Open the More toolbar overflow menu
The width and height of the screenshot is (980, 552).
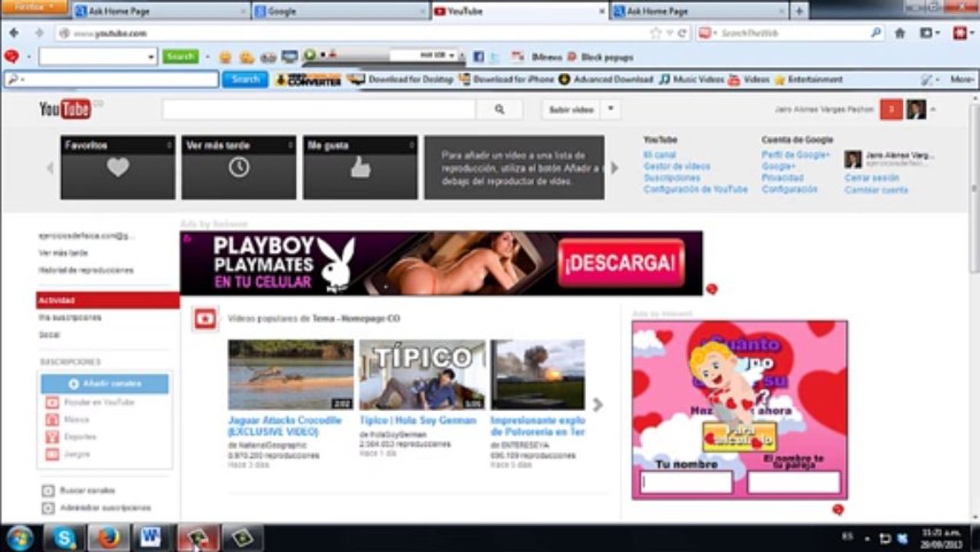click(x=962, y=79)
